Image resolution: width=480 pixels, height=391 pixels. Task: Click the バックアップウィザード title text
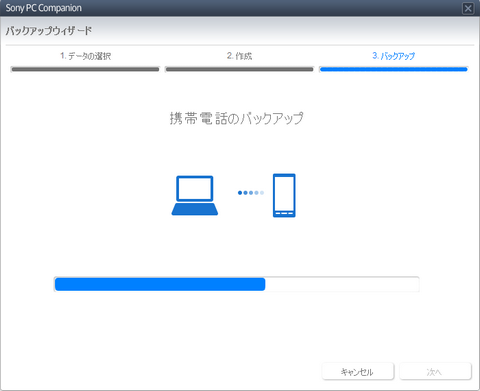[49, 31]
